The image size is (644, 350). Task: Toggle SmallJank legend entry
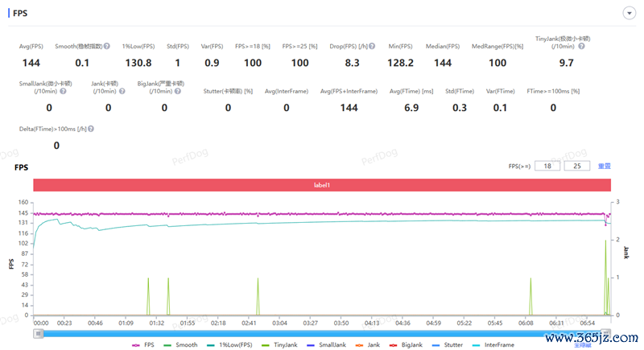click(327, 345)
